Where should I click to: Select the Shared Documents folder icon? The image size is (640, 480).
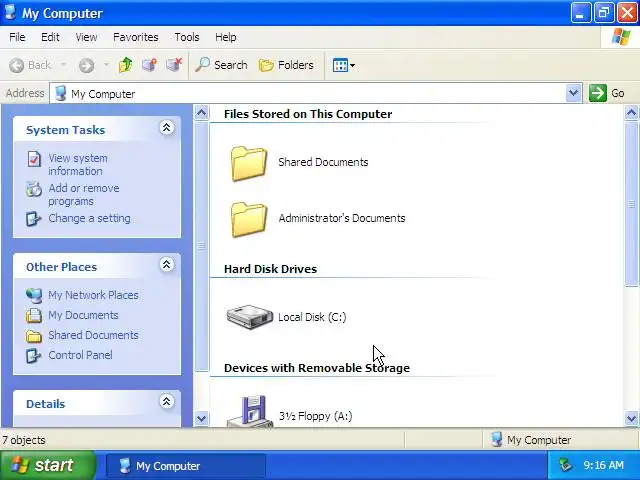click(249, 163)
